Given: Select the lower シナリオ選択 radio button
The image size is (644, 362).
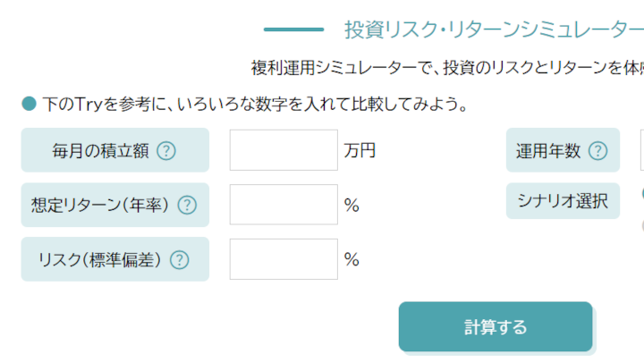Looking at the screenshot, I should [x=641, y=225].
